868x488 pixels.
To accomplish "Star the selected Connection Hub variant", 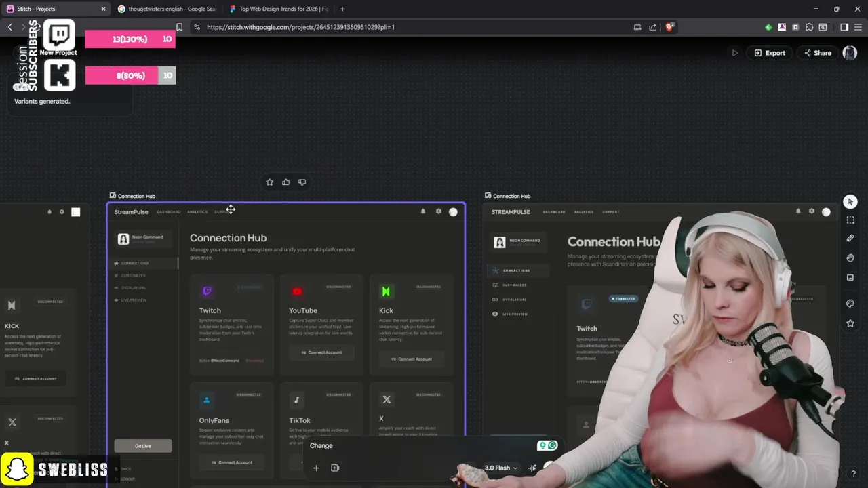I will click(270, 182).
